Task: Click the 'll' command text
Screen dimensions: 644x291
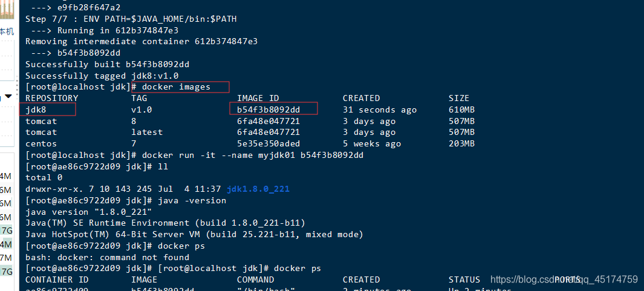Action: pos(163,167)
